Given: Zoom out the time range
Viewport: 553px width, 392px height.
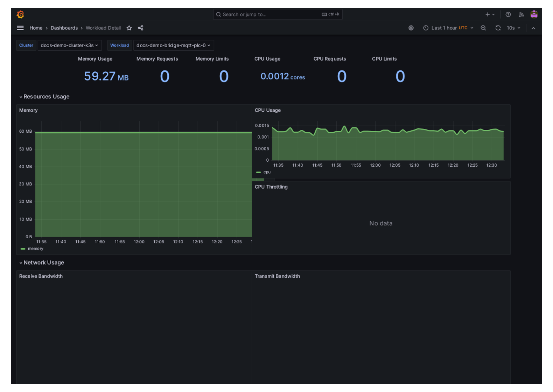Looking at the screenshot, I should coord(483,28).
